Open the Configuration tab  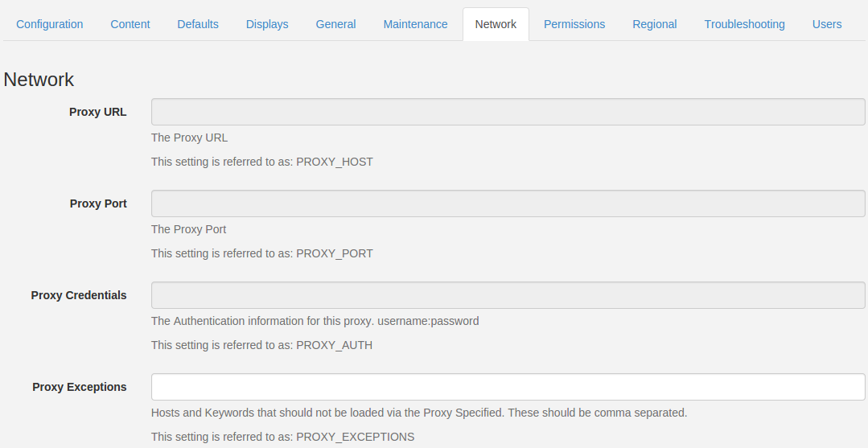[50, 24]
